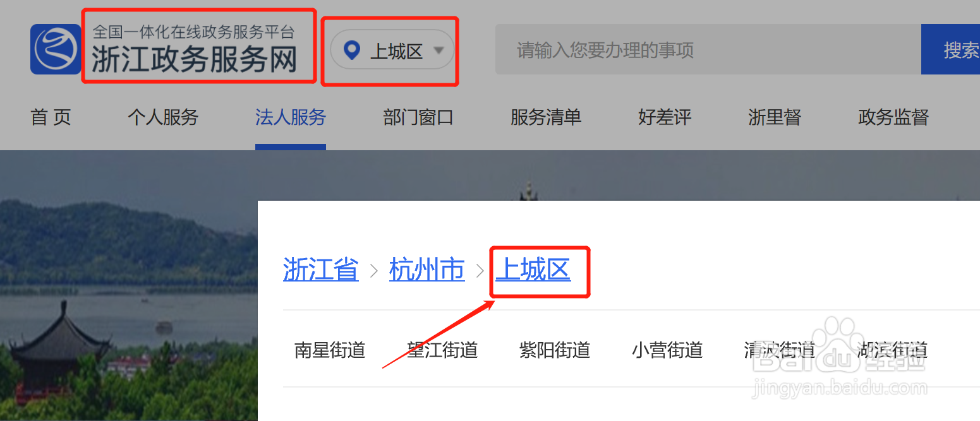Click the 搜索 search button
The height and width of the screenshot is (421, 980).
click(951, 49)
